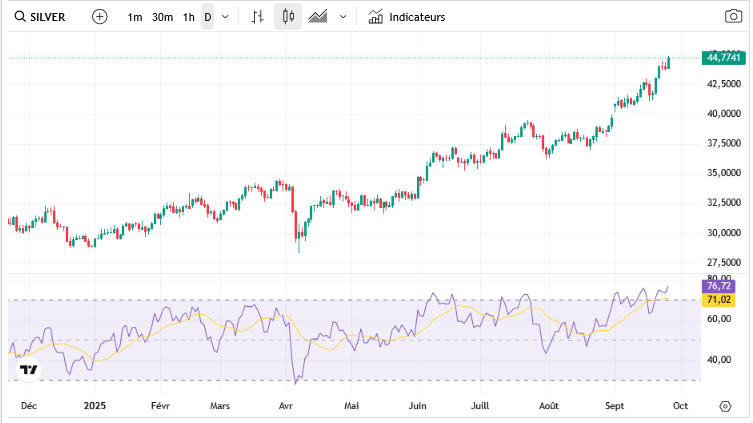Open the Indicateurs menu

pos(416,17)
